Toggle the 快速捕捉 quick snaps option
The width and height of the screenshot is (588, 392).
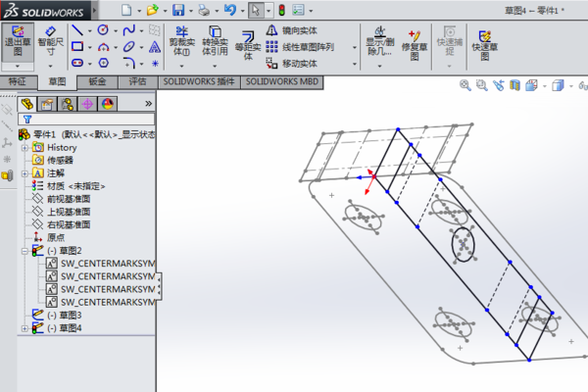pyautogui.click(x=450, y=42)
